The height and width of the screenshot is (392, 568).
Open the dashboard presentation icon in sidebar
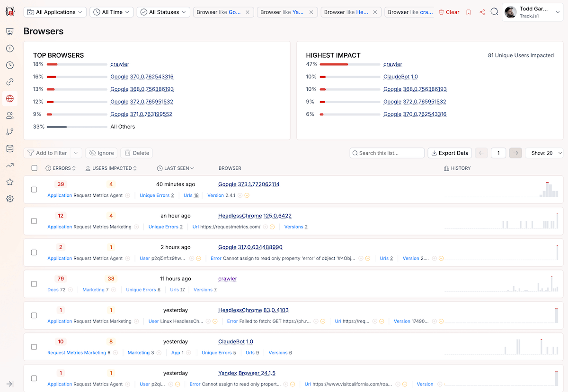point(9,32)
